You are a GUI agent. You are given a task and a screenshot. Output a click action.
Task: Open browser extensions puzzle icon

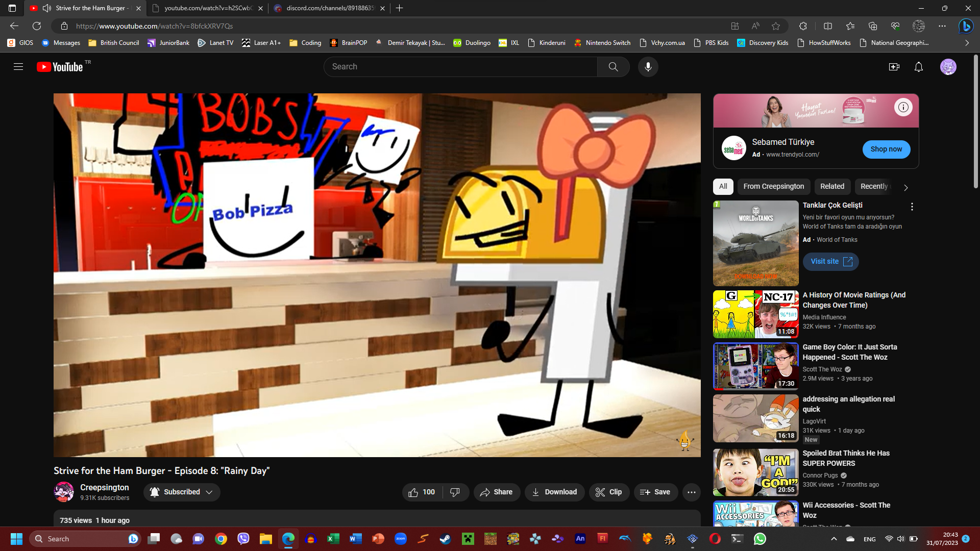pyautogui.click(x=803, y=26)
